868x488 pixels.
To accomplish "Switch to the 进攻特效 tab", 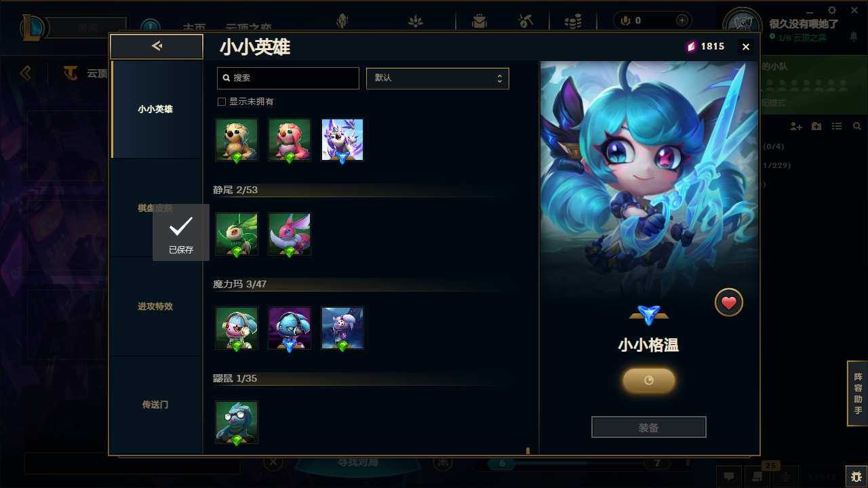I will [x=156, y=306].
